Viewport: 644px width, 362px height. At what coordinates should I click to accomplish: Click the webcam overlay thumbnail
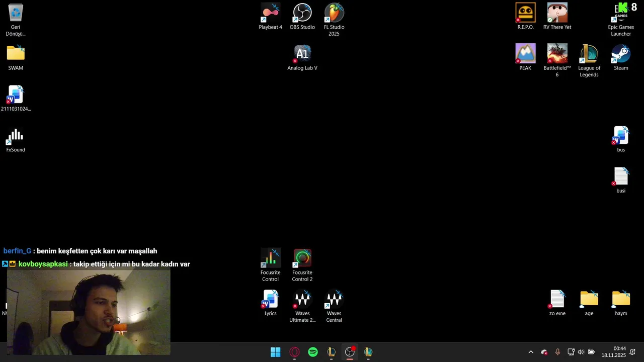[89, 312]
